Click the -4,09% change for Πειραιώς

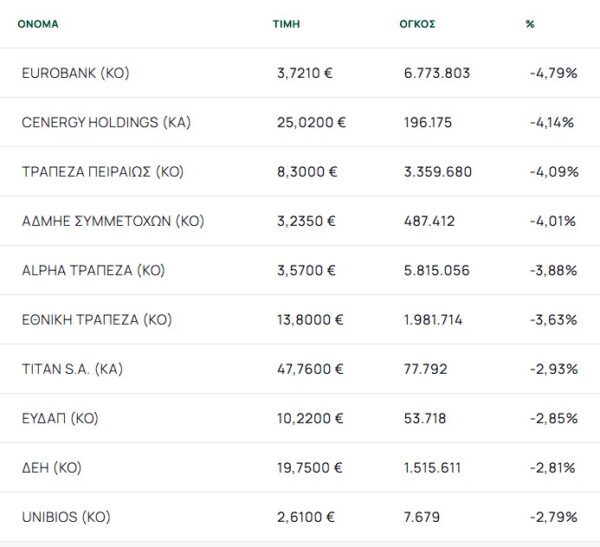coord(554,171)
